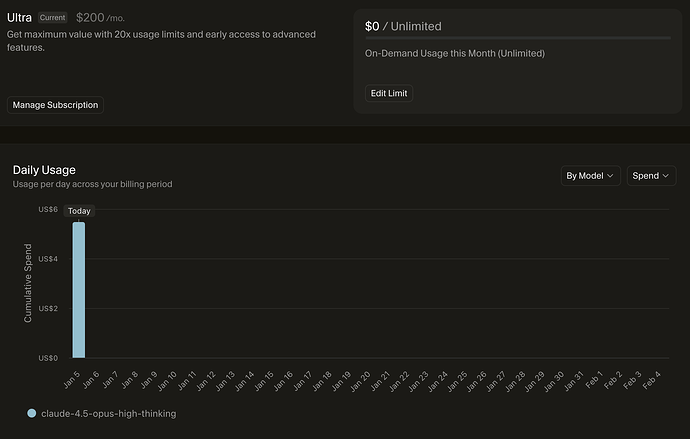Click On-Demand Usage this Month text
The image size is (690, 439).
point(455,53)
